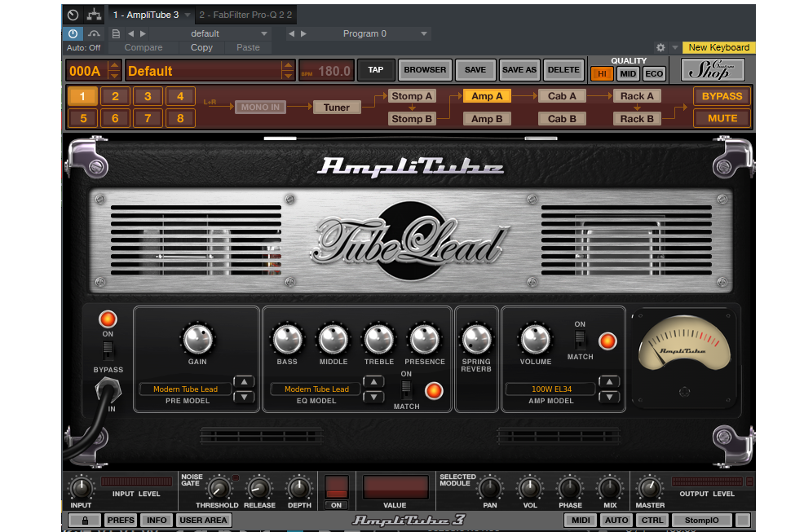The image size is (804, 532).
Task: Click the amp ON red LED at left
Action: [108, 319]
